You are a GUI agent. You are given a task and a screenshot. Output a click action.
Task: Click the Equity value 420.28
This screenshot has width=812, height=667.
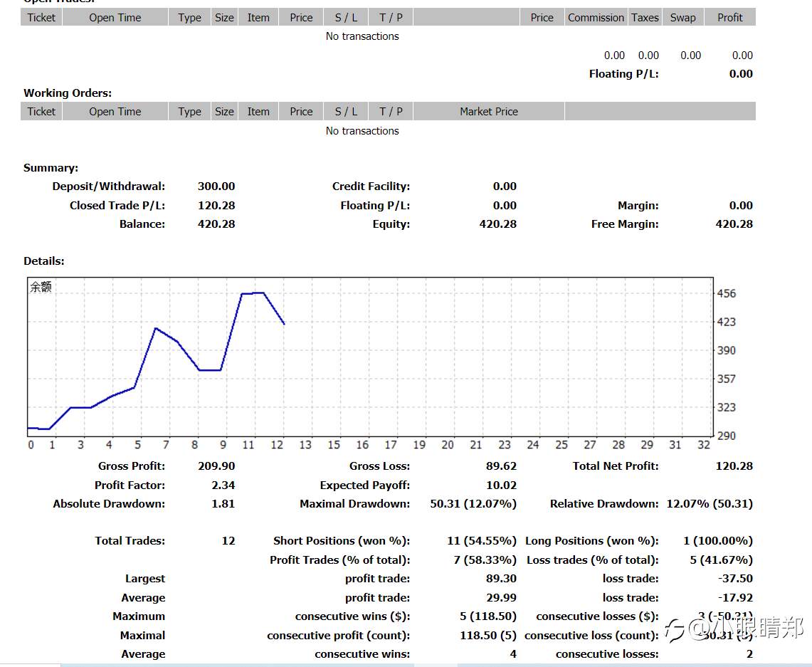pos(498,224)
